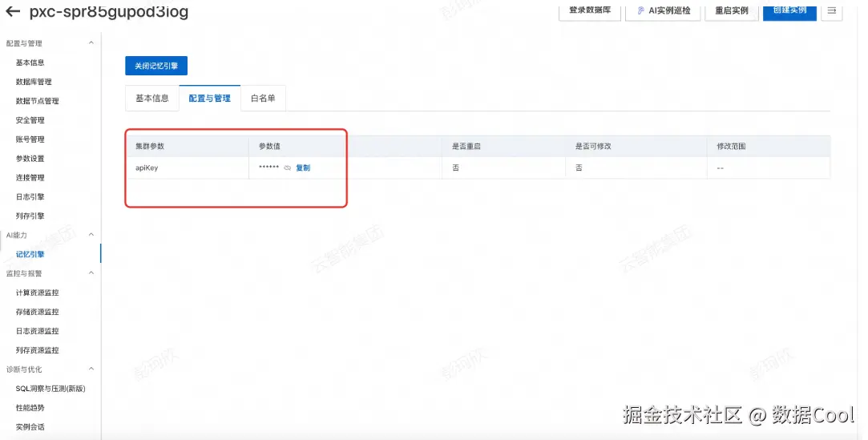Click the 集群参数 column header
The height and width of the screenshot is (440, 868).
pyautogui.click(x=149, y=146)
